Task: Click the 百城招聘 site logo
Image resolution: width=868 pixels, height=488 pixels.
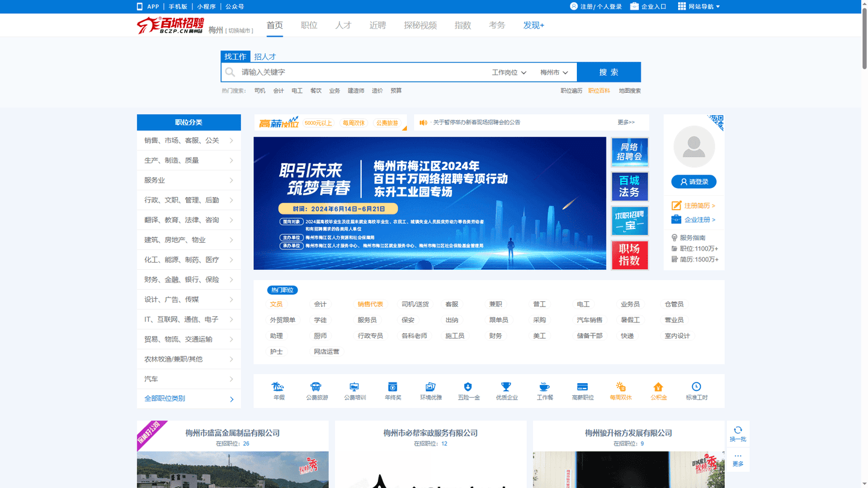Action: pos(171,25)
